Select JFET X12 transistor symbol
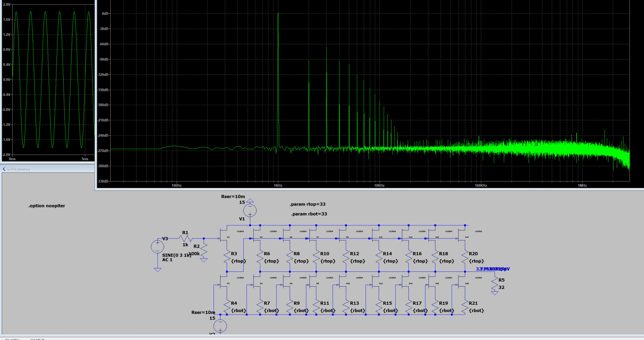This screenshot has height=340, width=644. click(375, 282)
